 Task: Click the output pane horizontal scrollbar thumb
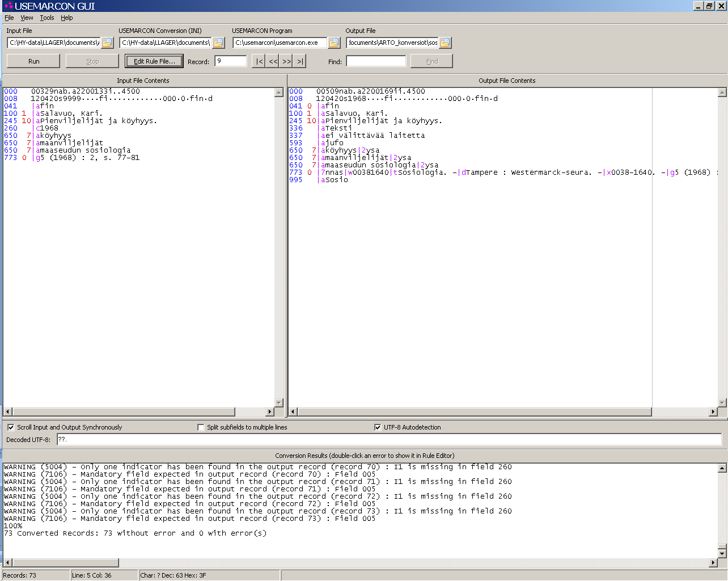pos(475,411)
